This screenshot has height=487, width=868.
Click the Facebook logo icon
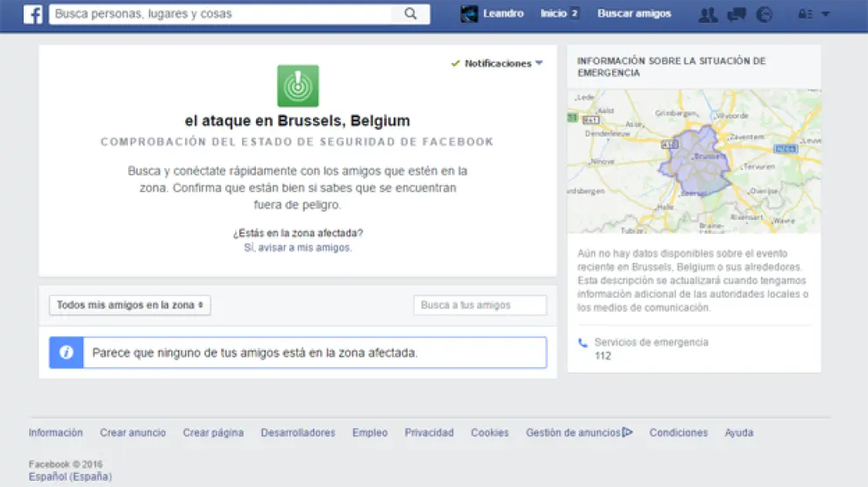[32, 14]
